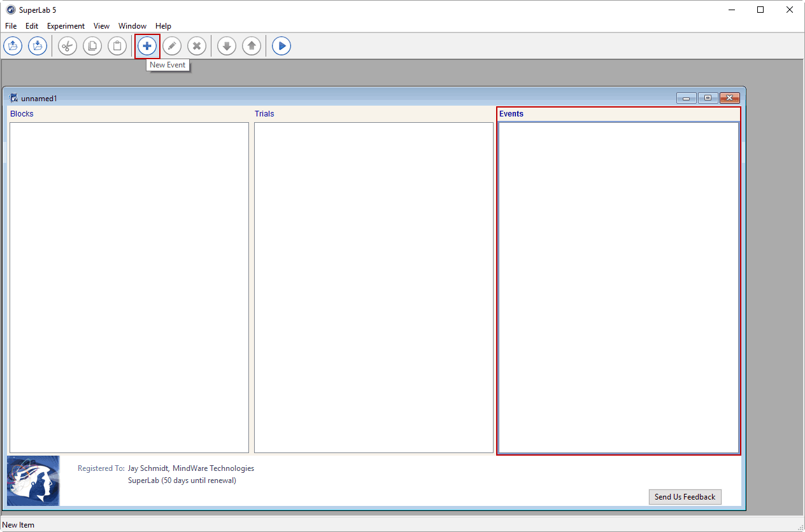Click the SuperLab logo image
The height and width of the screenshot is (532, 805).
pyautogui.click(x=33, y=480)
